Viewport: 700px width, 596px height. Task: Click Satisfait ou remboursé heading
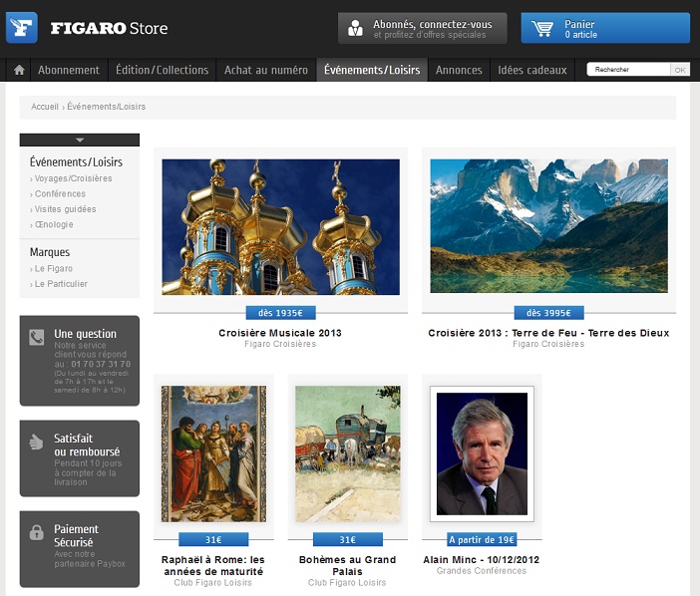87,445
